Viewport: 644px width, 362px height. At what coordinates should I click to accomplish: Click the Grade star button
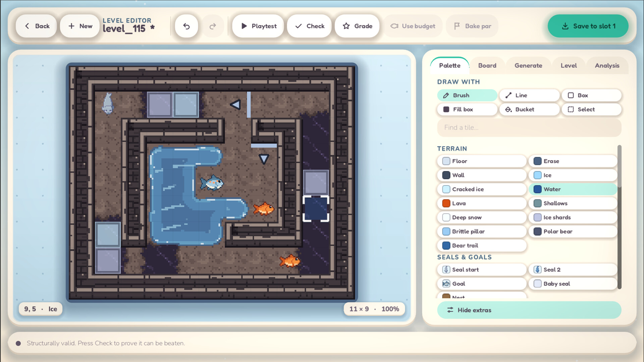pyautogui.click(x=357, y=26)
